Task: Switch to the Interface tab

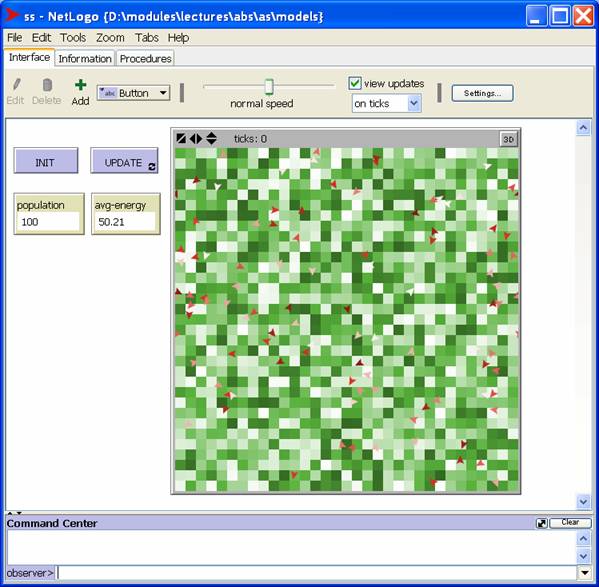Action: (29, 57)
